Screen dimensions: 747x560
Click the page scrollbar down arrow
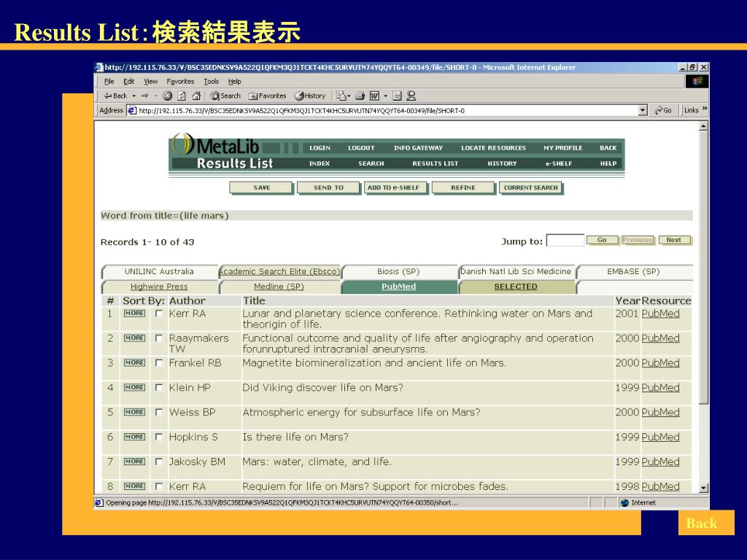click(x=703, y=488)
